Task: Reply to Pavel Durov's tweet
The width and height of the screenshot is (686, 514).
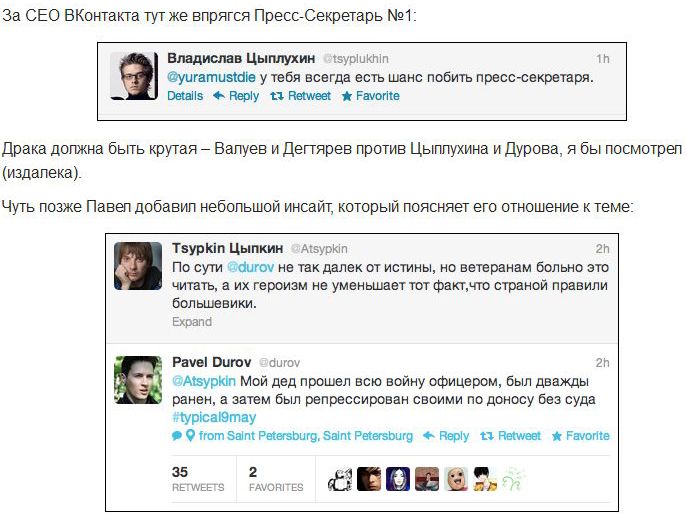Action: tap(445, 436)
